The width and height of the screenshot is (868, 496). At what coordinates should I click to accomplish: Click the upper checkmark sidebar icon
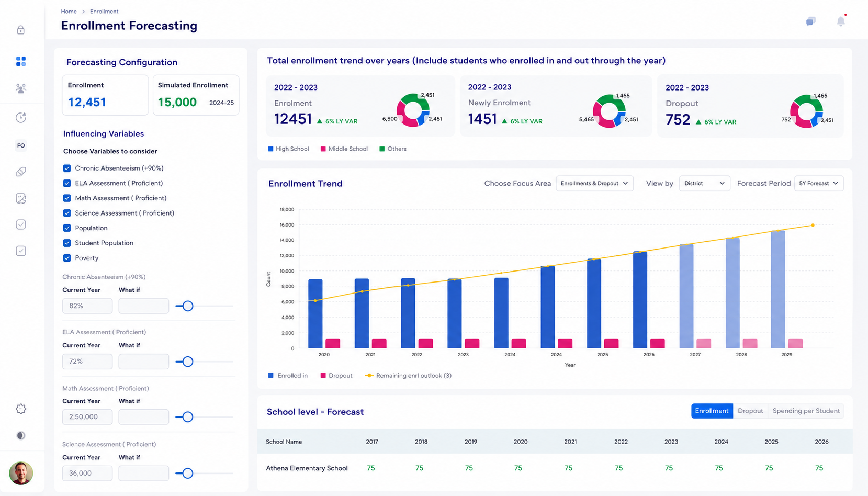[x=21, y=224]
